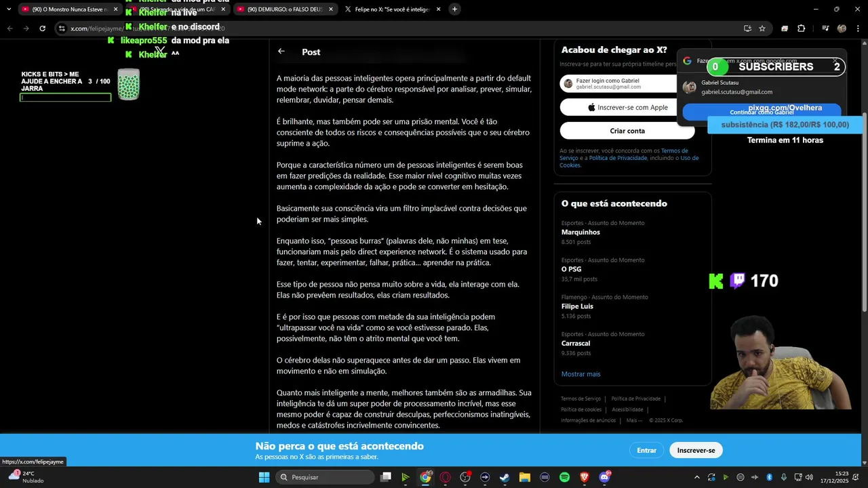This screenshot has height=488, width=868.
Task: Open File Explorer on the taskbar
Action: pos(525,477)
